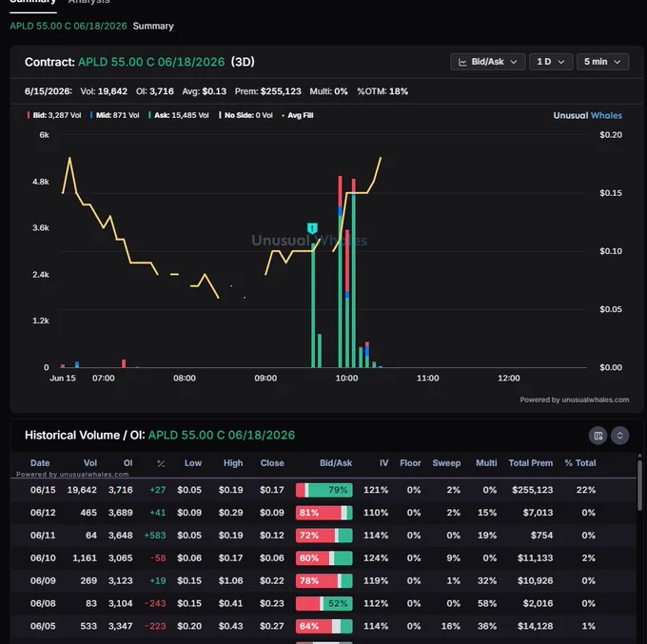Click the 16% sweep value for 06/05

pyautogui.click(x=451, y=626)
